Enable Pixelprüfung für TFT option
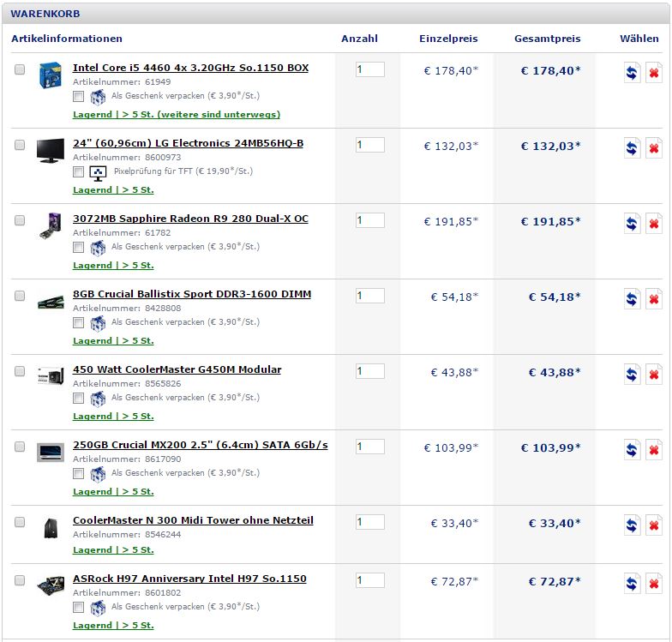 [78, 171]
